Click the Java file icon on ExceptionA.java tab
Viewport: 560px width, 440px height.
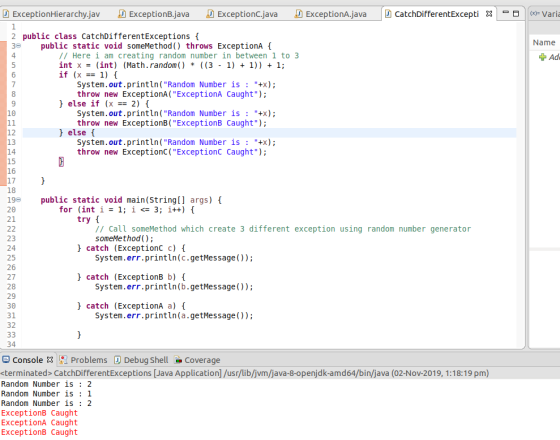tap(299, 14)
